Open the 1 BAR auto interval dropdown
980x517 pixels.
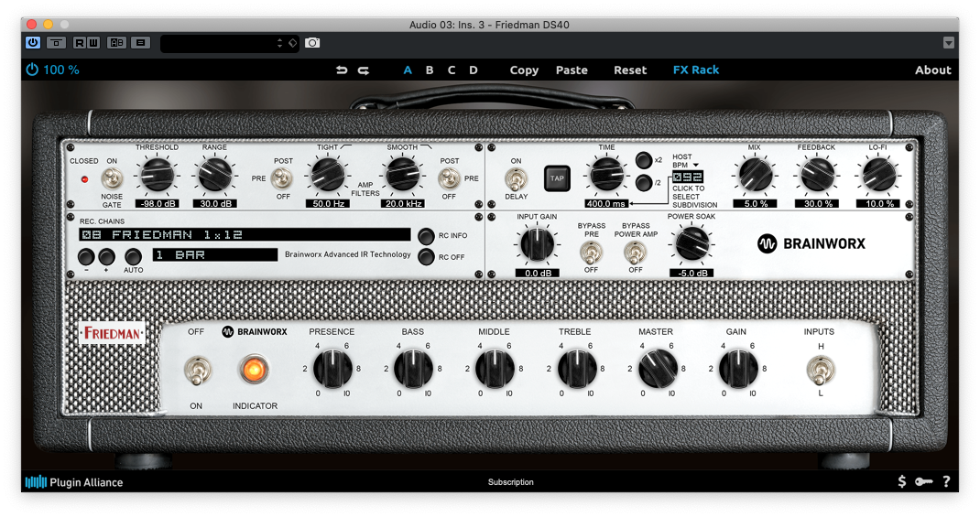pyautogui.click(x=215, y=254)
